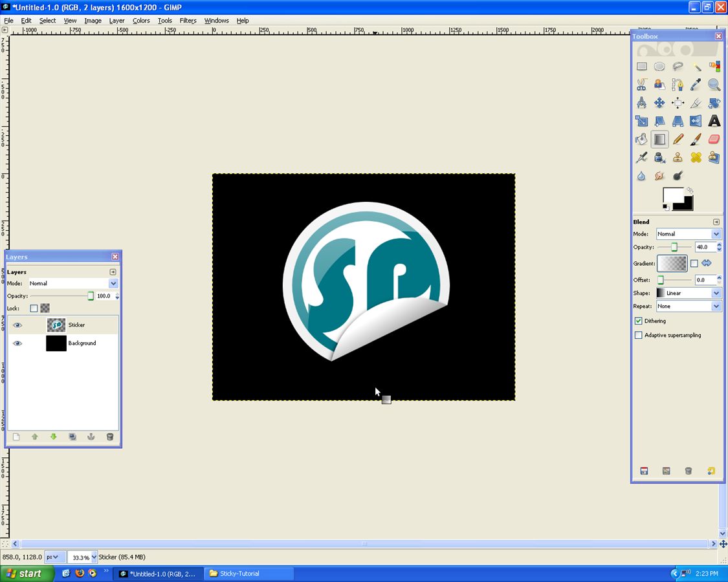Screen dimensions: 728x582
Task: Switch to Sticky-Tutorial in the taskbar
Action: [250, 574]
